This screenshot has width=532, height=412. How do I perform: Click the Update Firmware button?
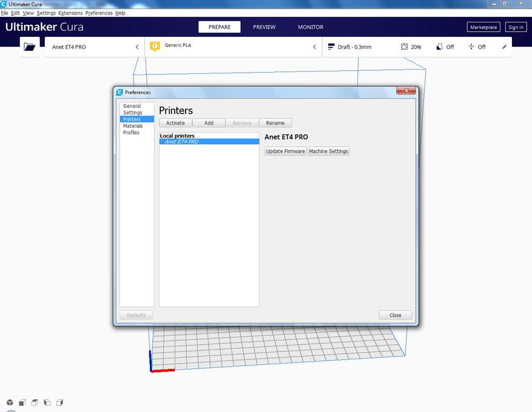click(x=285, y=151)
